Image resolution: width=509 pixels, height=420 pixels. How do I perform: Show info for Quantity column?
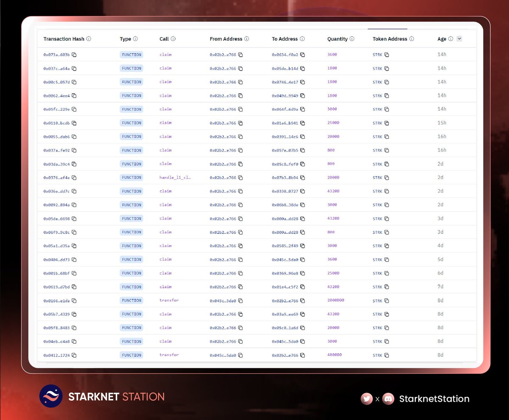pos(352,39)
